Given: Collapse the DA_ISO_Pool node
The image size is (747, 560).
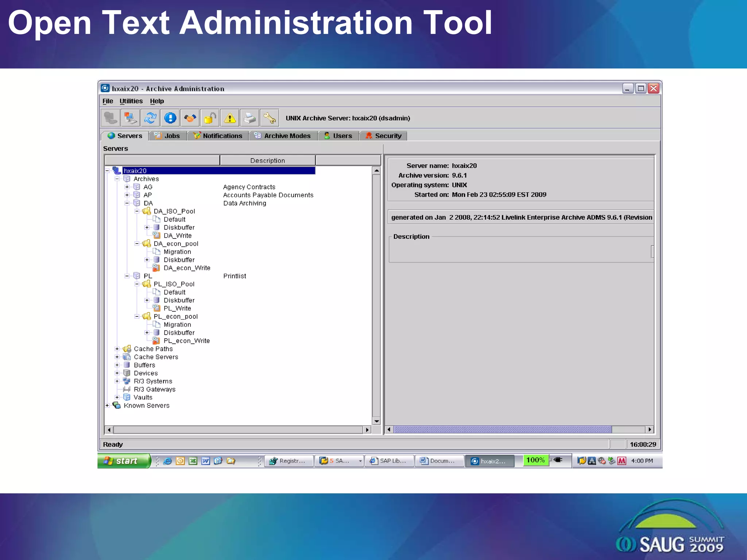Looking at the screenshot, I should pyautogui.click(x=137, y=211).
